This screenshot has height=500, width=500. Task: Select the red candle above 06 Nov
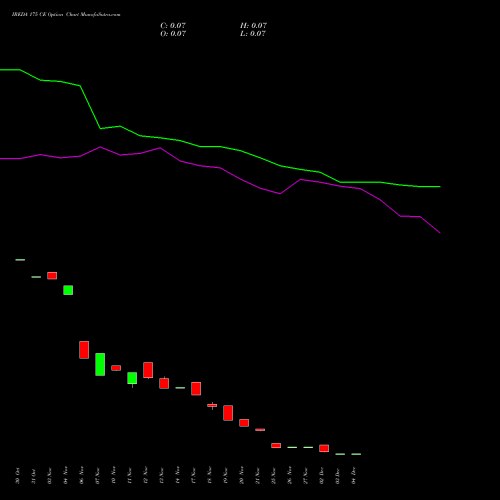tap(84, 350)
